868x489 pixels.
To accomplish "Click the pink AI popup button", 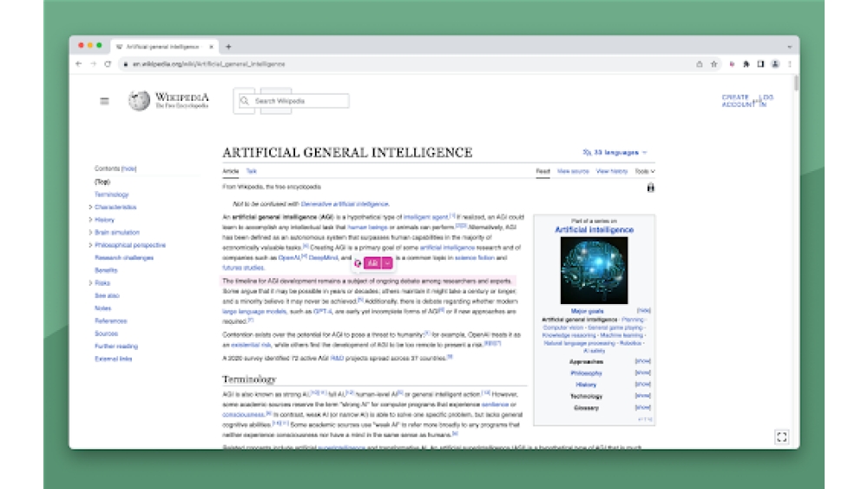I will point(372,263).
